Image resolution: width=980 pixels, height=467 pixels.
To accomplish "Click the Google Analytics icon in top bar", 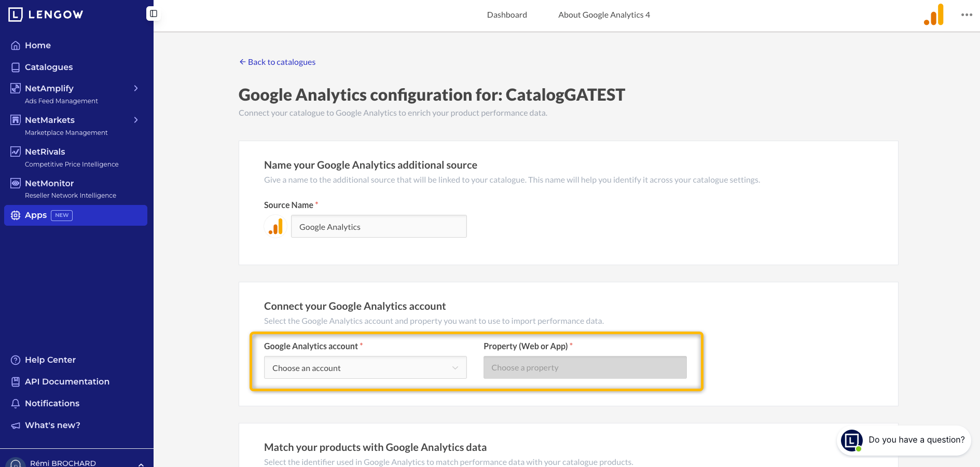I will point(934,15).
